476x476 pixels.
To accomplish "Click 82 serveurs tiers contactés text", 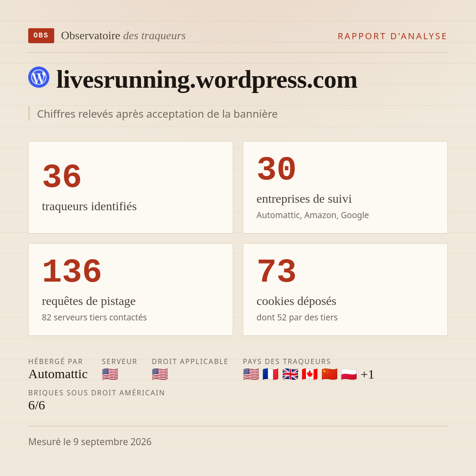I will click(x=94, y=317).
